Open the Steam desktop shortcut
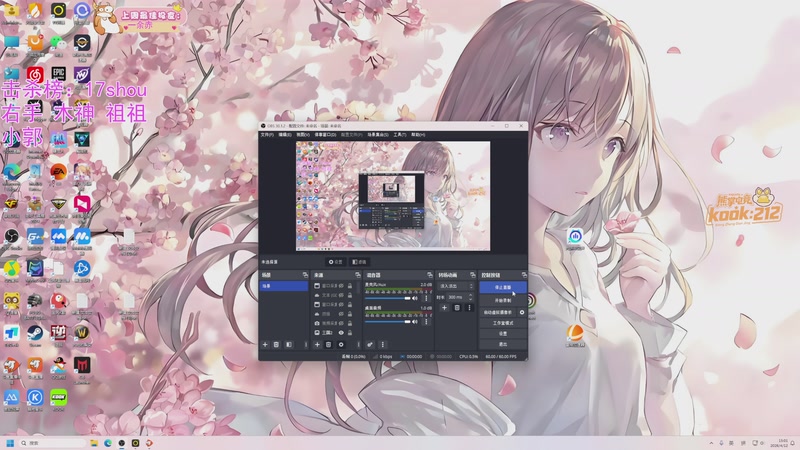The image size is (800, 450). click(x=35, y=334)
